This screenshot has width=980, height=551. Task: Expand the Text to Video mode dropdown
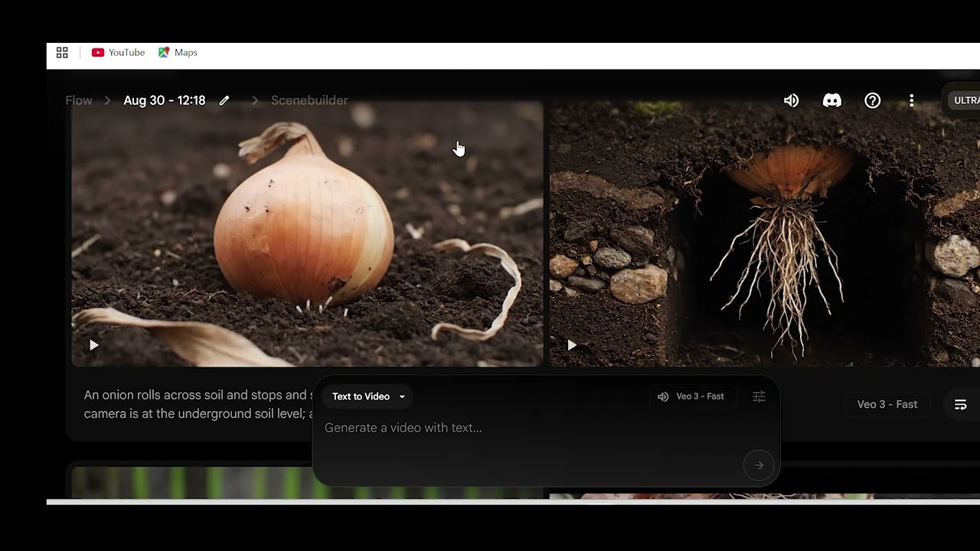click(x=368, y=396)
